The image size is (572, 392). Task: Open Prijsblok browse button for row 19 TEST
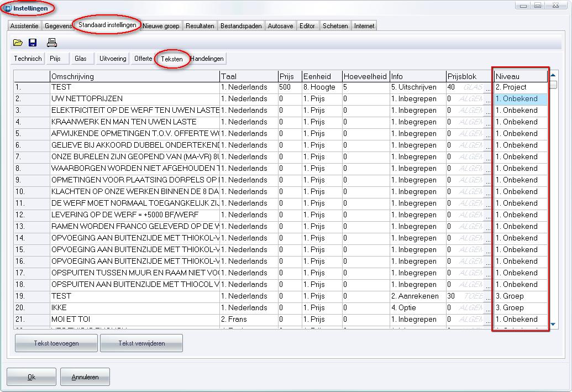point(488,296)
